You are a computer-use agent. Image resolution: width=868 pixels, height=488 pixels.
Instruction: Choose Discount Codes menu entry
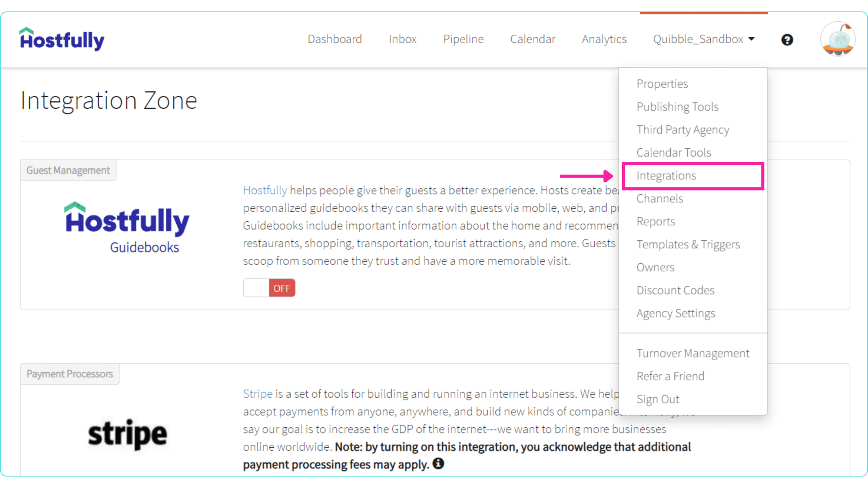[x=675, y=290]
